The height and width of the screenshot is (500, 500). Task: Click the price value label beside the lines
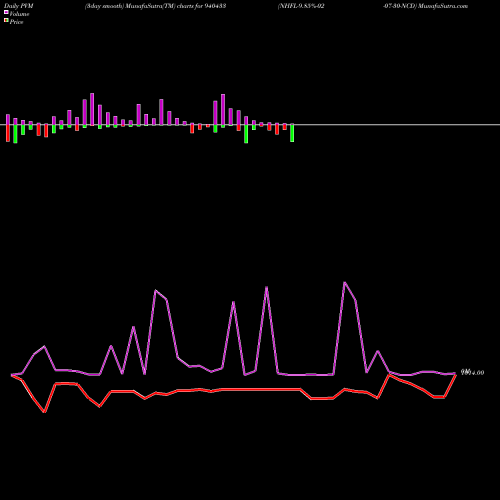[472, 372]
